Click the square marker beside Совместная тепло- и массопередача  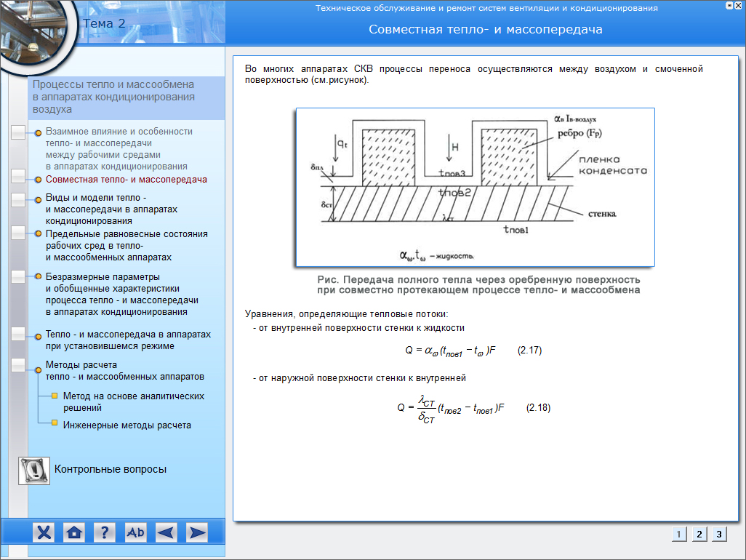click(19, 177)
